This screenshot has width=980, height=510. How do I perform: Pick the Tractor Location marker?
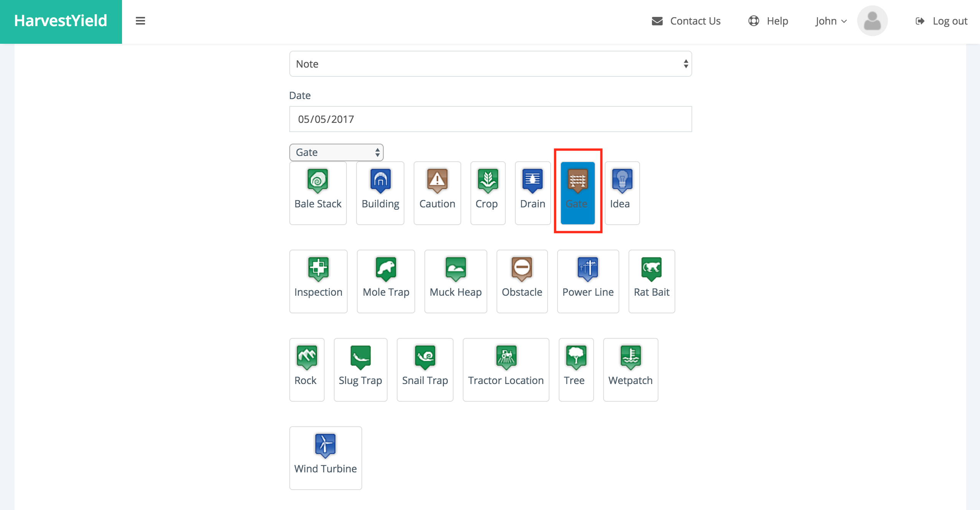[505, 369]
